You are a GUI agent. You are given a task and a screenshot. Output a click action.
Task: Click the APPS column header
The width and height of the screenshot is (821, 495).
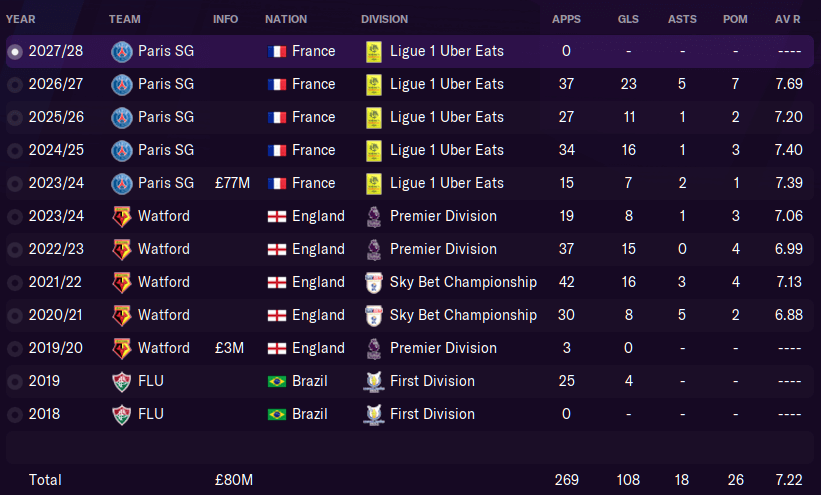566,19
